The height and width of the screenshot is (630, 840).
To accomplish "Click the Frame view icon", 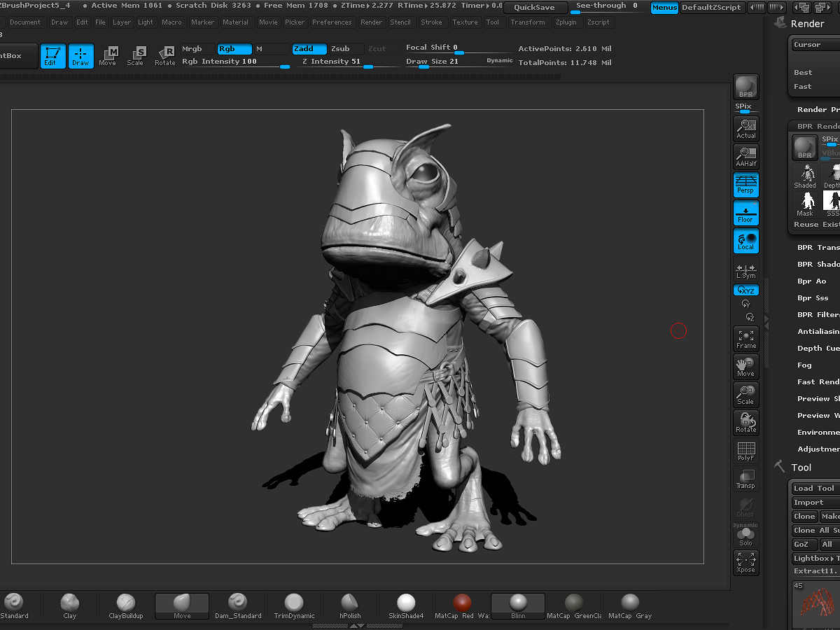I will pos(745,339).
